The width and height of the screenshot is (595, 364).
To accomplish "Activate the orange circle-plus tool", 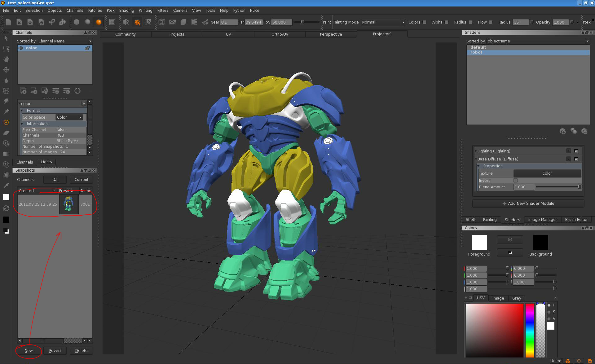I will pos(6,122).
